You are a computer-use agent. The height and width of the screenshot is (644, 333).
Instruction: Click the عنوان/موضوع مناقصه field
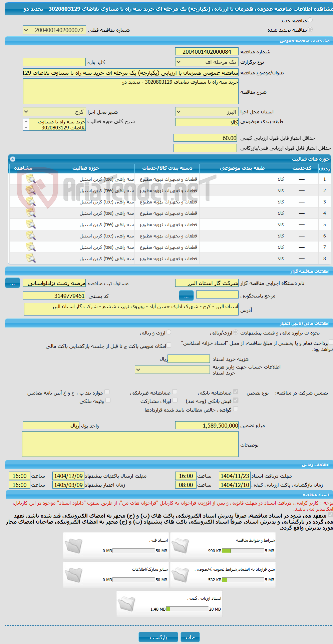click(130, 72)
